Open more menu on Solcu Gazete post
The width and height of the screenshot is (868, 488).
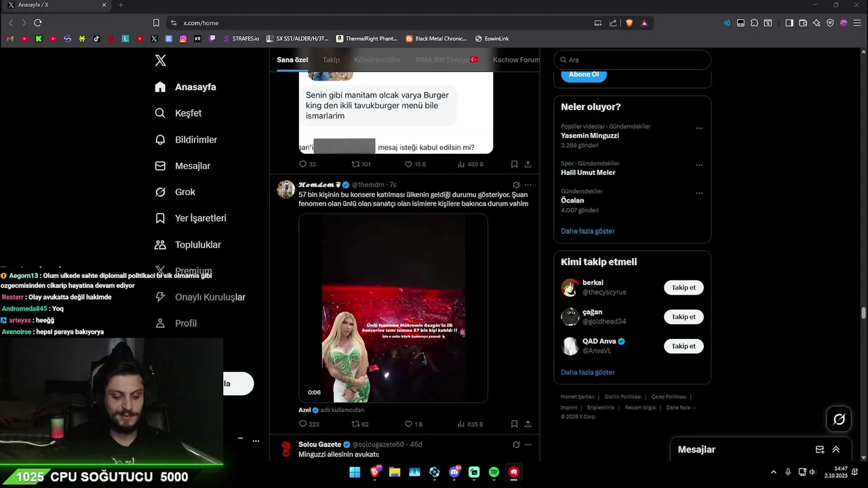point(528,445)
